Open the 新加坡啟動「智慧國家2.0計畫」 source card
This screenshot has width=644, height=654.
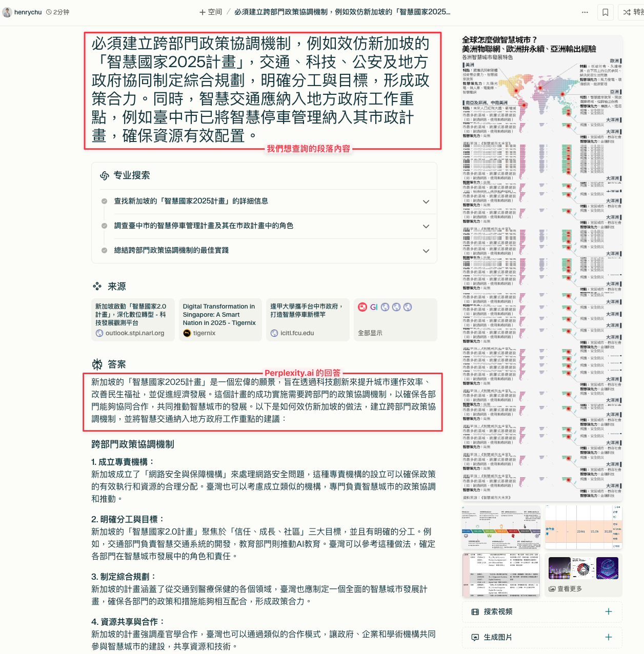(x=133, y=320)
